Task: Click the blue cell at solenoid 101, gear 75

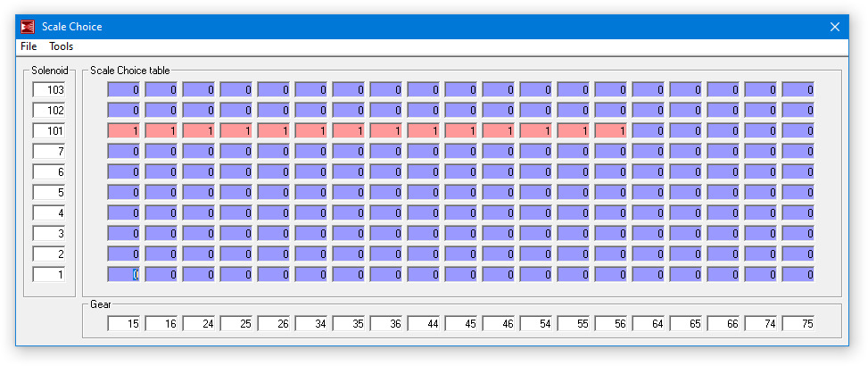Action: [798, 130]
